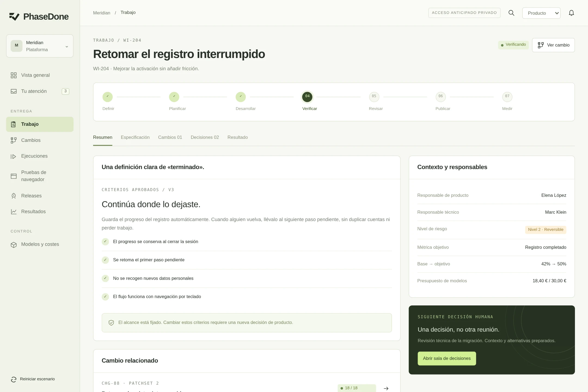Viewport: 588px width, 392px height.
Task: Open the Decisiones 02 tab
Action: (x=205, y=137)
